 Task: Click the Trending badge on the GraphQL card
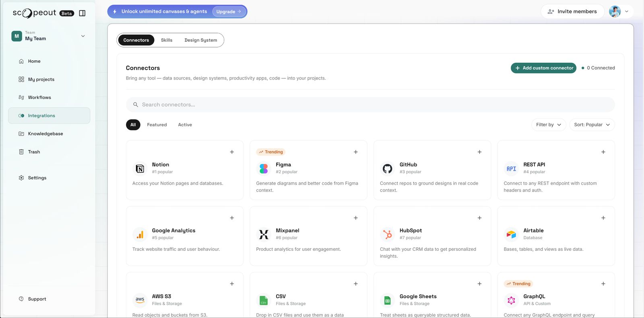518,284
